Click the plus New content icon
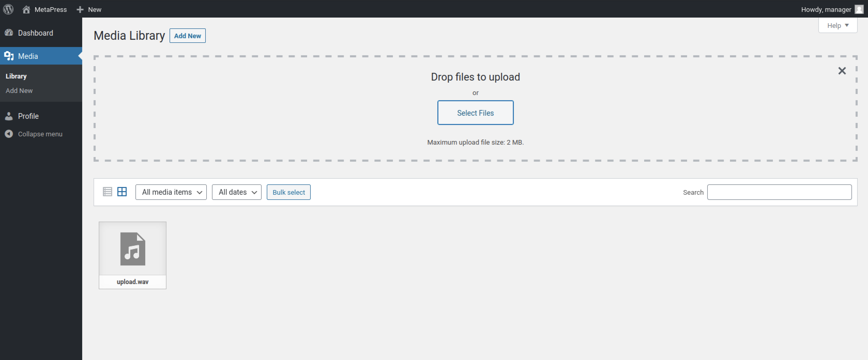Screen dimensions: 868x360 coord(80,10)
